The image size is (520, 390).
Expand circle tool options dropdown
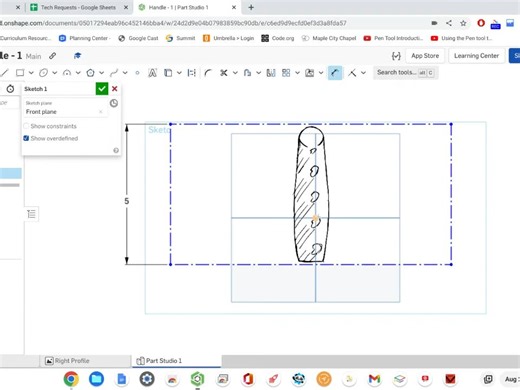coord(55,72)
